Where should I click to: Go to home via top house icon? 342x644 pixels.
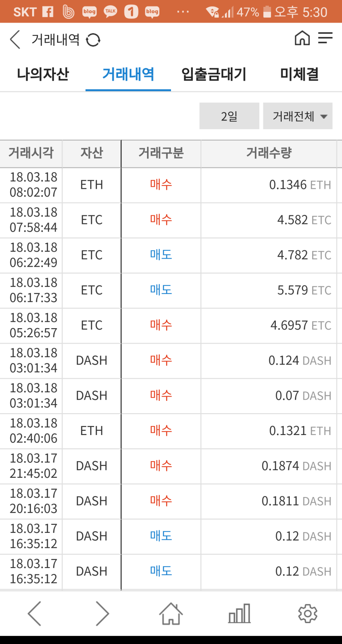(x=302, y=38)
